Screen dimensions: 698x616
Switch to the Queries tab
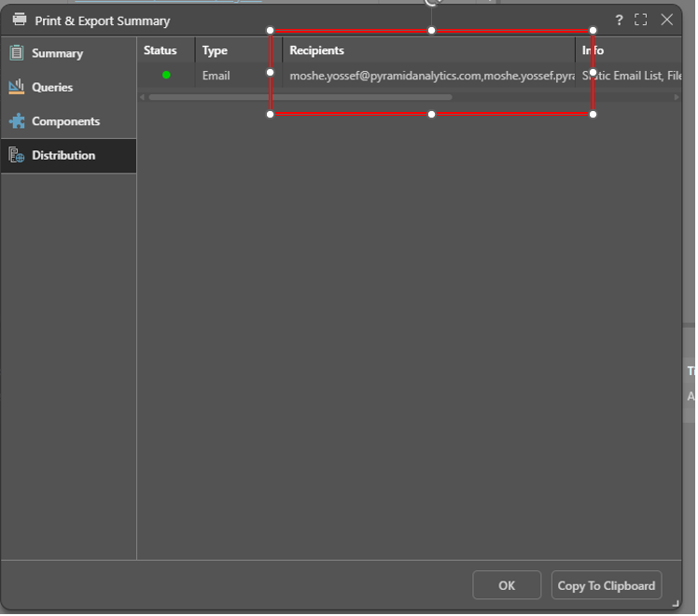pos(68,87)
